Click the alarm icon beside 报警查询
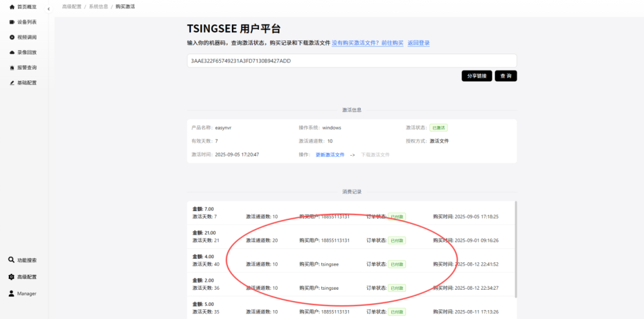The height and width of the screenshot is (319, 644). [x=12, y=68]
